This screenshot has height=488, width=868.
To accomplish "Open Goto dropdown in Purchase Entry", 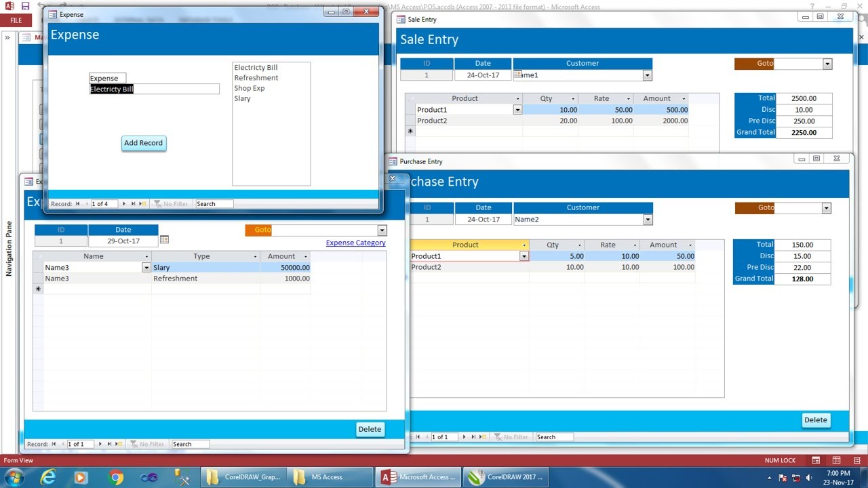I will coord(826,208).
